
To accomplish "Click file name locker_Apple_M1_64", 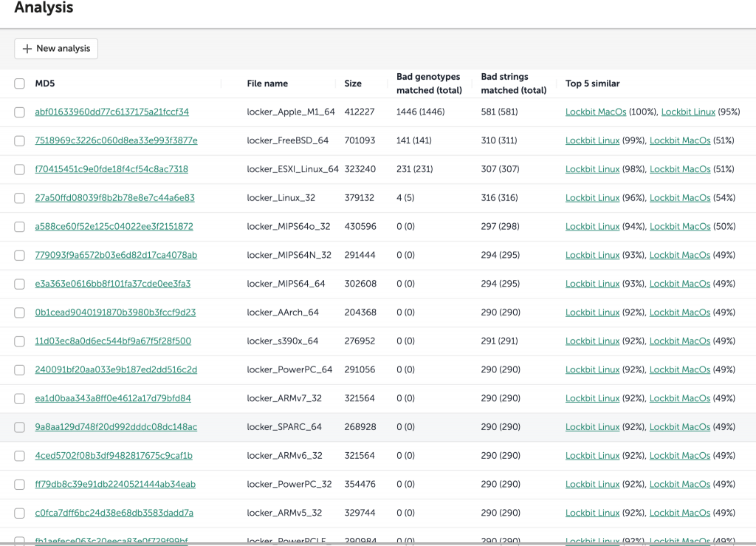I will (x=291, y=112).
